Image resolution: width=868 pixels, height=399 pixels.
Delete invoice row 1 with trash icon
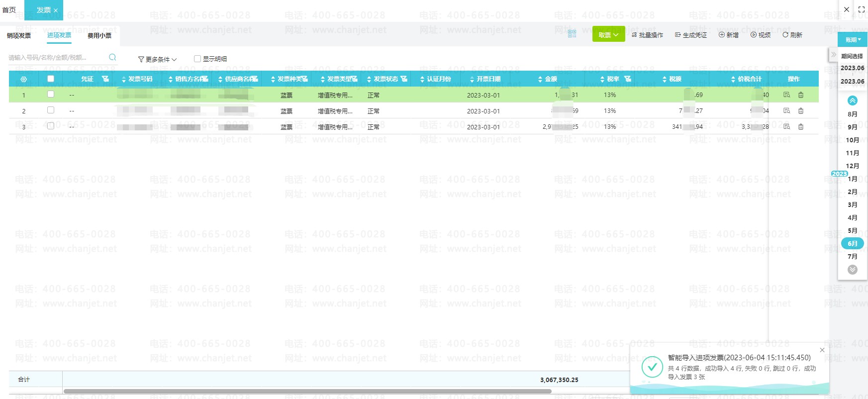pos(801,95)
